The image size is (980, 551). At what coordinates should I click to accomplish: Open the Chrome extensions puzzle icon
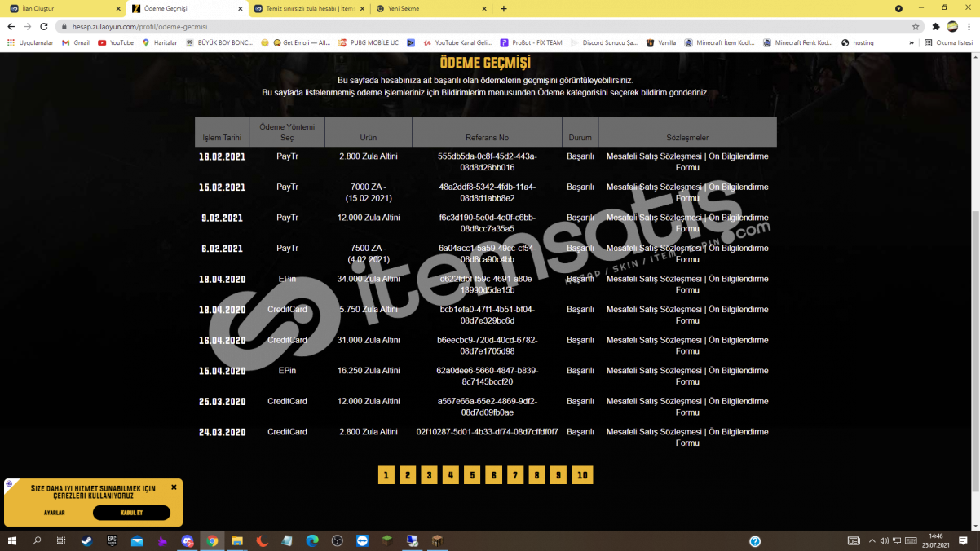935,26
